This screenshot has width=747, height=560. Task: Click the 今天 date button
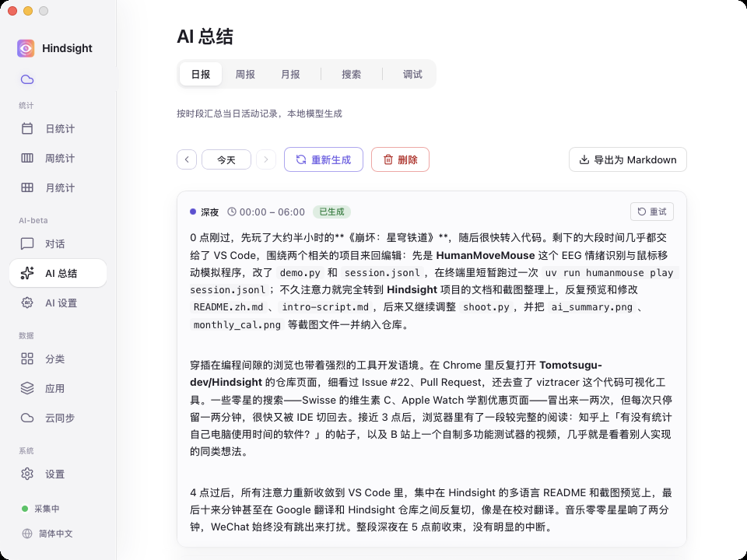226,159
